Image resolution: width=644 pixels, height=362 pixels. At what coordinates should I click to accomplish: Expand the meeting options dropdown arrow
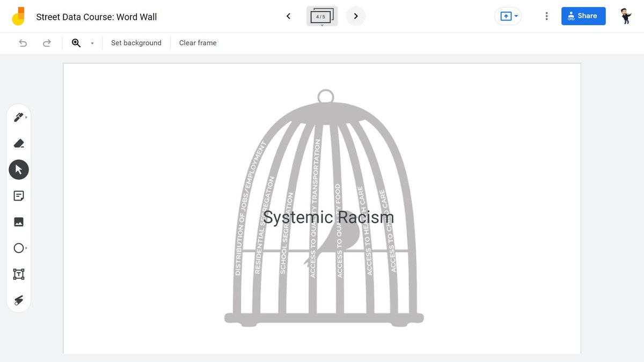[x=516, y=16]
